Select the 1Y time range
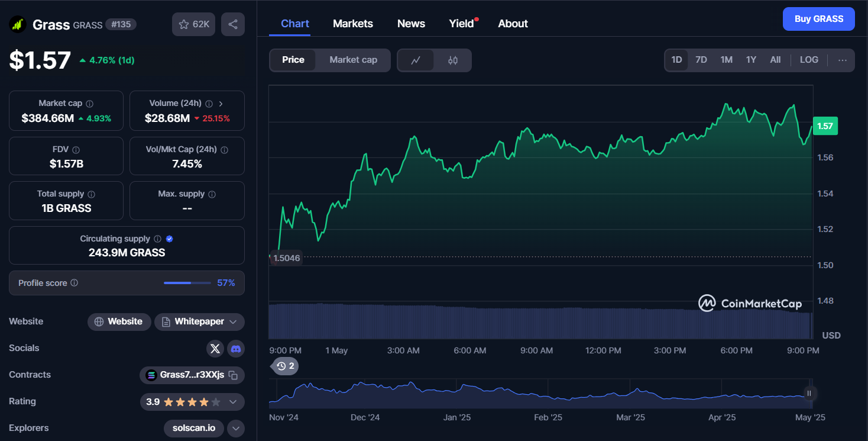This screenshot has height=441, width=868. coord(751,60)
